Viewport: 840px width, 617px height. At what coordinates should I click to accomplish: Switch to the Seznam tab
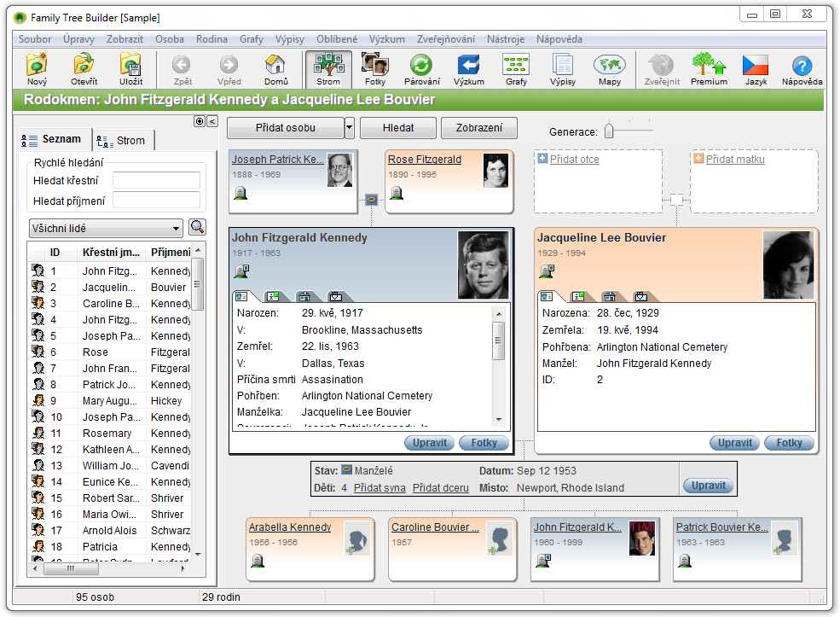point(53,139)
